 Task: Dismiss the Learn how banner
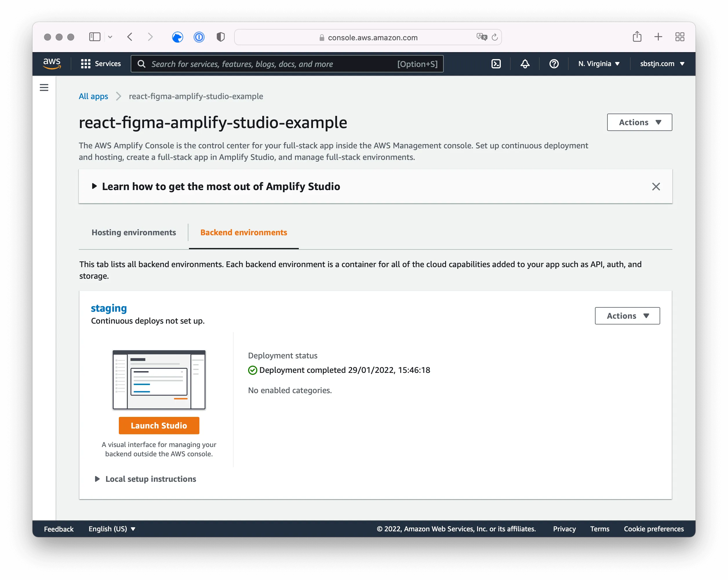tap(656, 186)
